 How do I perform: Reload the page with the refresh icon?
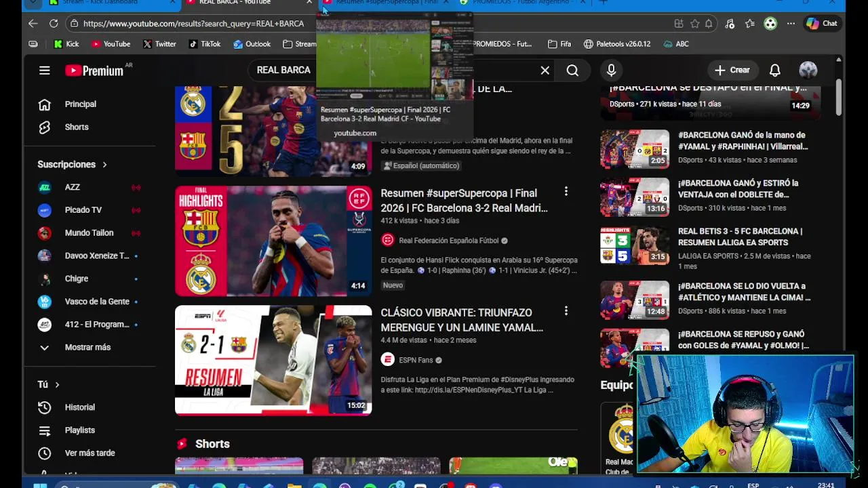pos(54,23)
